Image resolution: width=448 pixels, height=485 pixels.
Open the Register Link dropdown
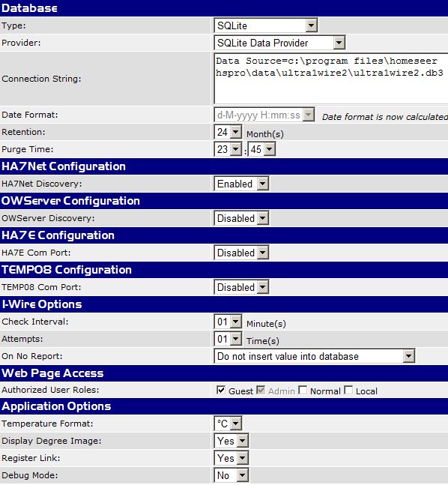(231, 458)
